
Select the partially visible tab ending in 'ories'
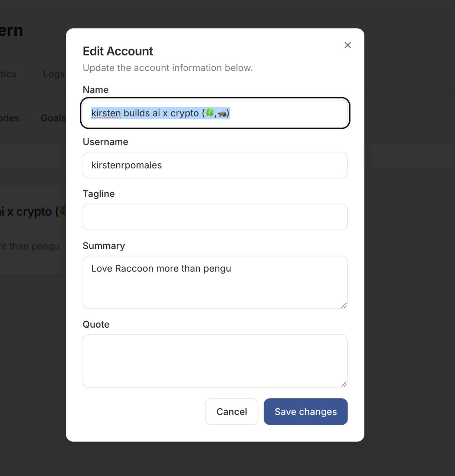click(10, 118)
